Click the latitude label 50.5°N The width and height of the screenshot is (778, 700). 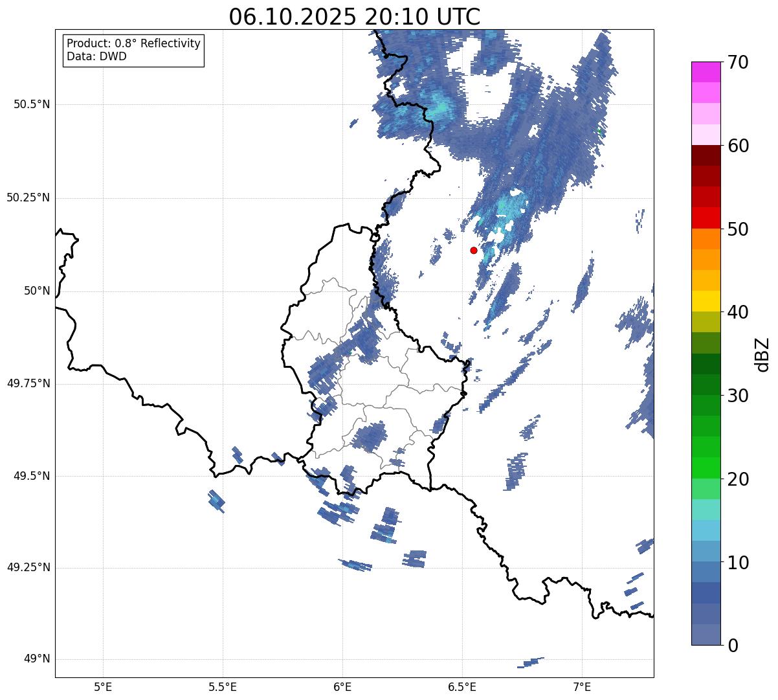click(x=31, y=105)
